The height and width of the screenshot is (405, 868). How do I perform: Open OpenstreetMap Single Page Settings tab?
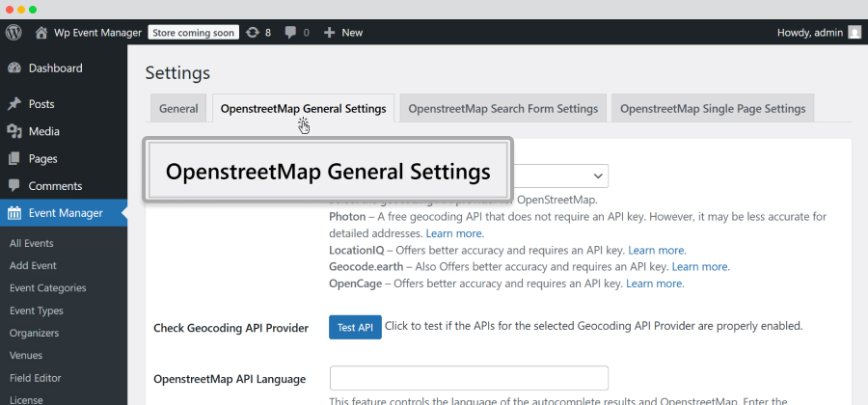[x=713, y=108]
